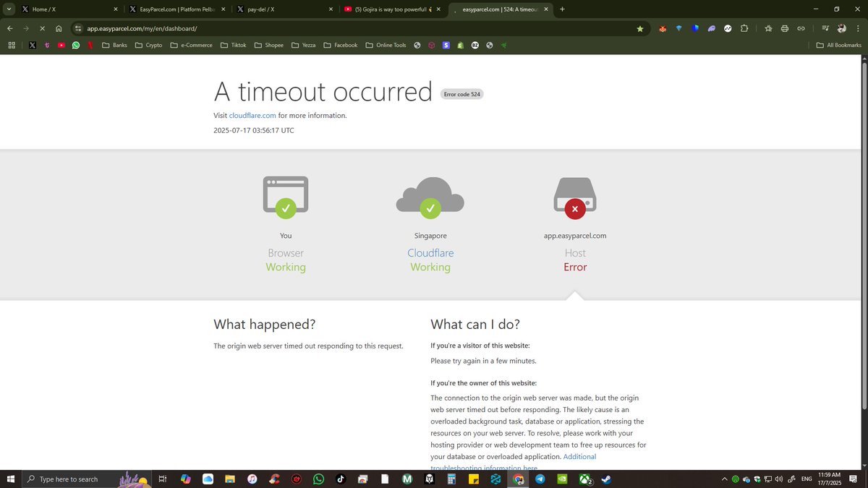Open the Chrome profile avatar
This screenshot has height=488, width=868.
click(x=841, y=28)
